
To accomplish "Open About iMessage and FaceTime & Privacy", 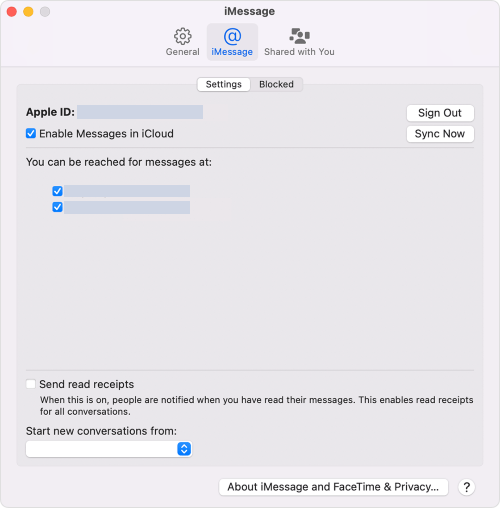I will [333, 487].
